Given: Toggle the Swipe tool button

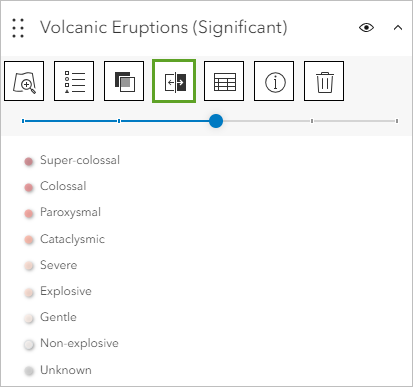Looking at the screenshot, I should tap(174, 81).
